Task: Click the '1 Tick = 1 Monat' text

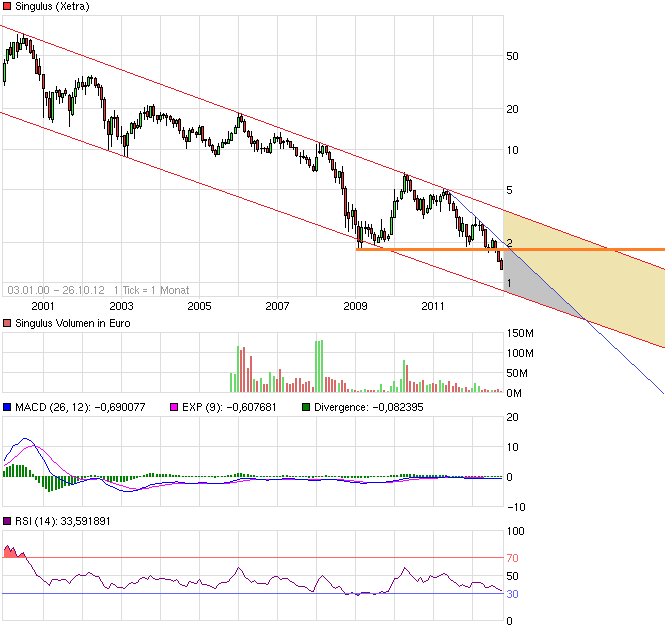Action: click(x=151, y=290)
